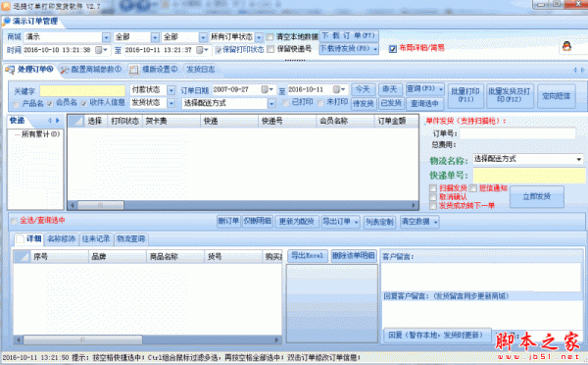Open calendar for order date 2016-10-11

coord(339,89)
